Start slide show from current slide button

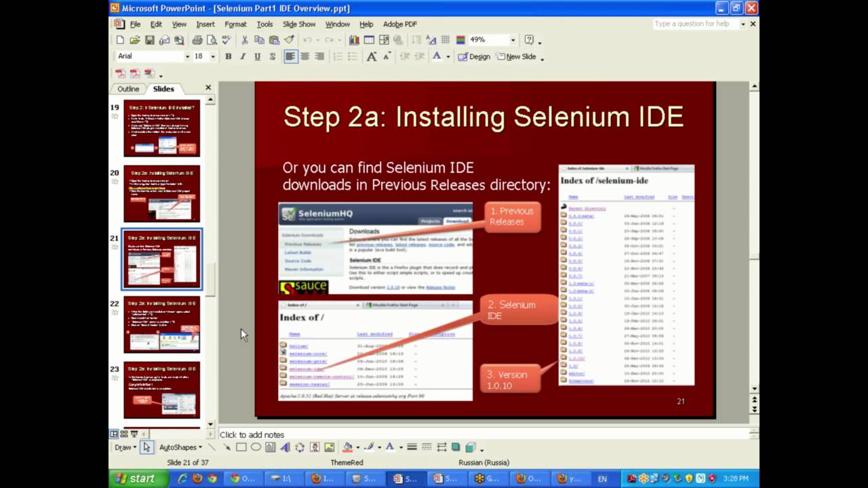coord(134,434)
